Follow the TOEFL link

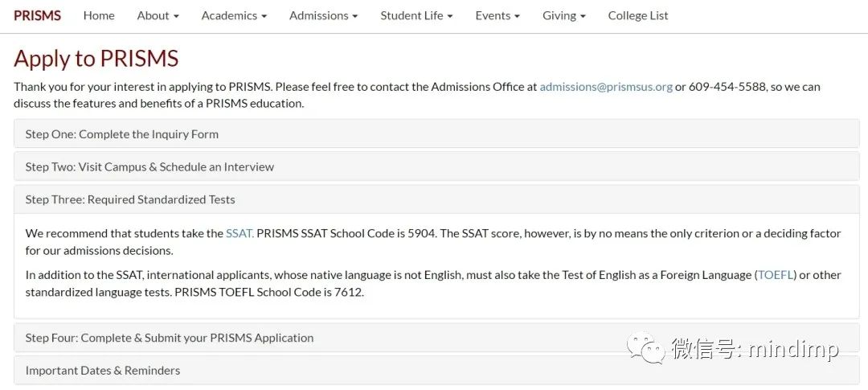point(776,275)
